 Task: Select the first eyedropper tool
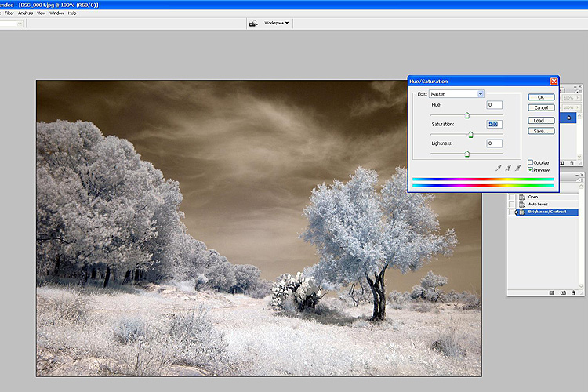[499, 168]
